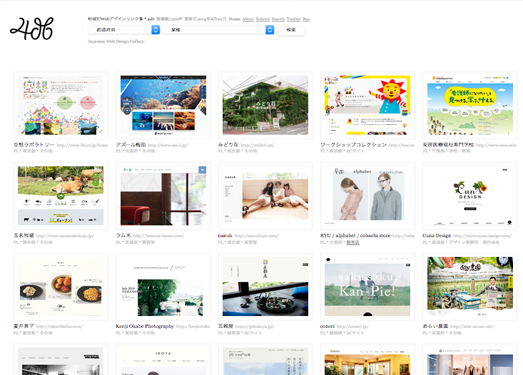523x375 pixels.
Task: Click the Cuna Design title link
Action: click(437, 236)
